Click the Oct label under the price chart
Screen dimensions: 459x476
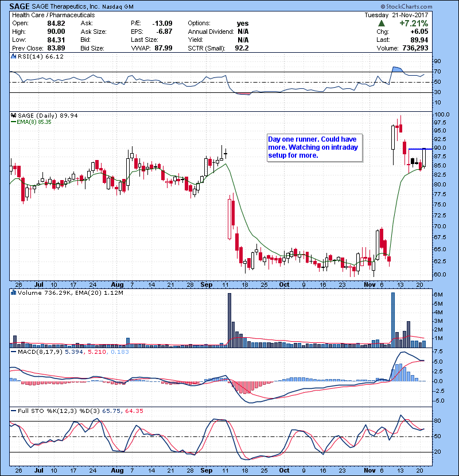click(285, 285)
